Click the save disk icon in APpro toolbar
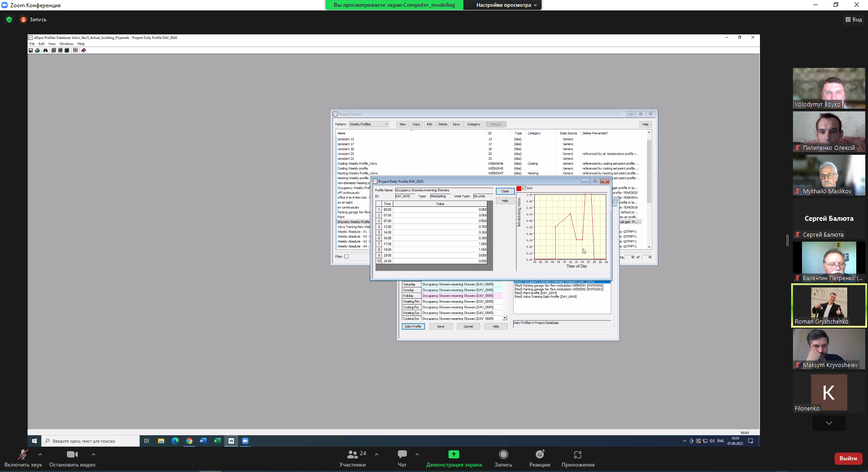The width and height of the screenshot is (868, 472). pos(31,50)
